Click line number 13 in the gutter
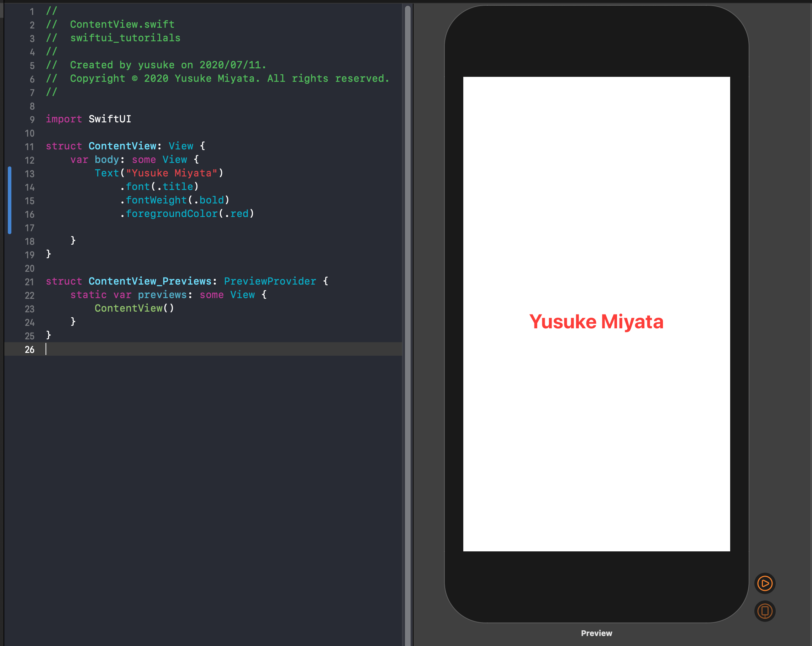The image size is (812, 646). click(x=30, y=174)
